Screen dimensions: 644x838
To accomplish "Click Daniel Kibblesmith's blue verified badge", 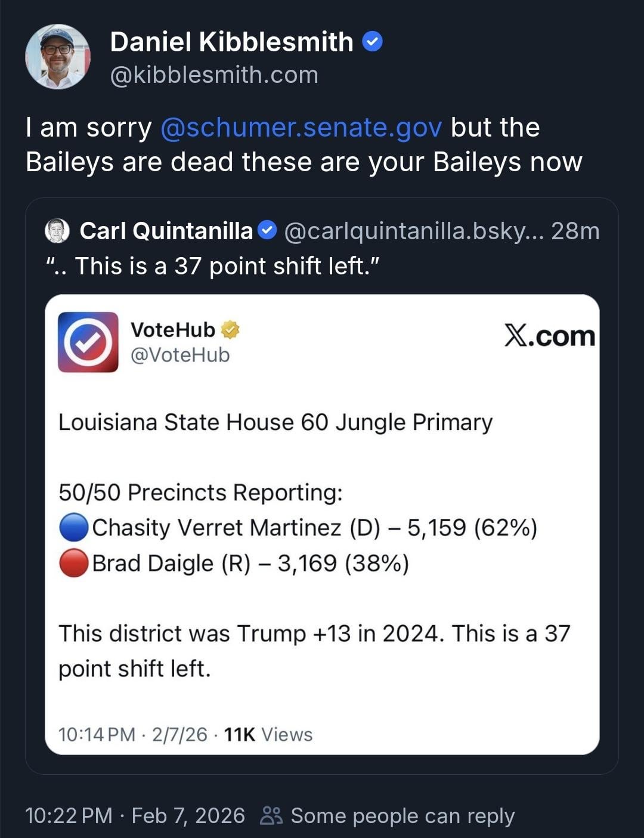I will pyautogui.click(x=373, y=42).
